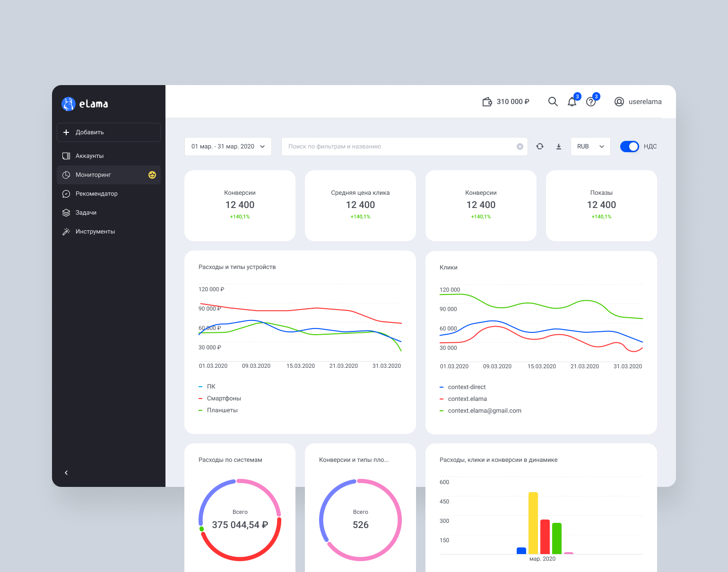Viewport: 728px width, 572px height.
Task: Open the search magnifier icon in header
Action: tap(553, 102)
